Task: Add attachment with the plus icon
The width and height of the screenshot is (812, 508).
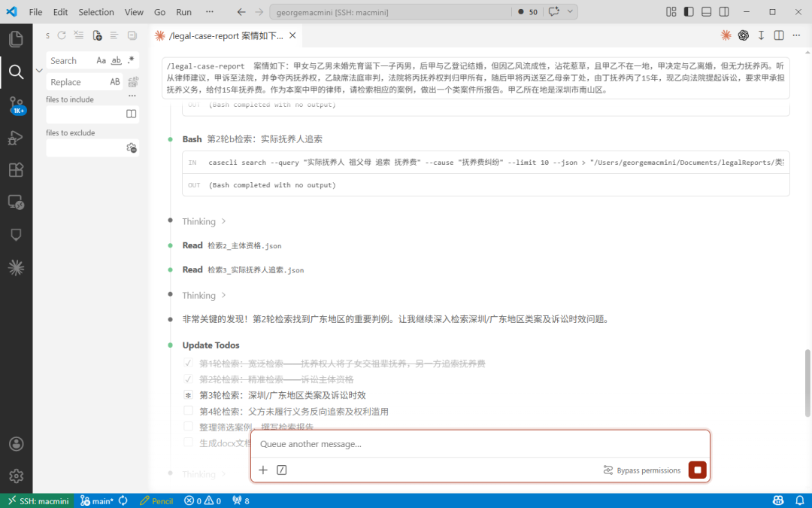Action: 263,470
